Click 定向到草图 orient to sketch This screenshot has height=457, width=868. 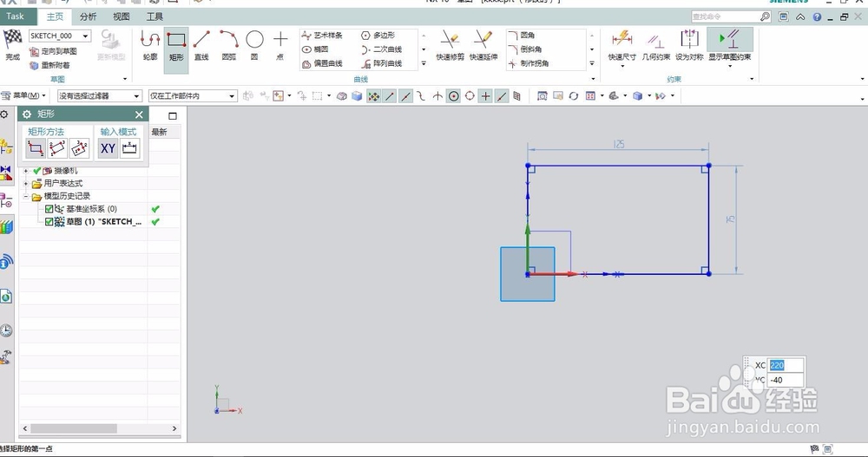click(x=53, y=51)
